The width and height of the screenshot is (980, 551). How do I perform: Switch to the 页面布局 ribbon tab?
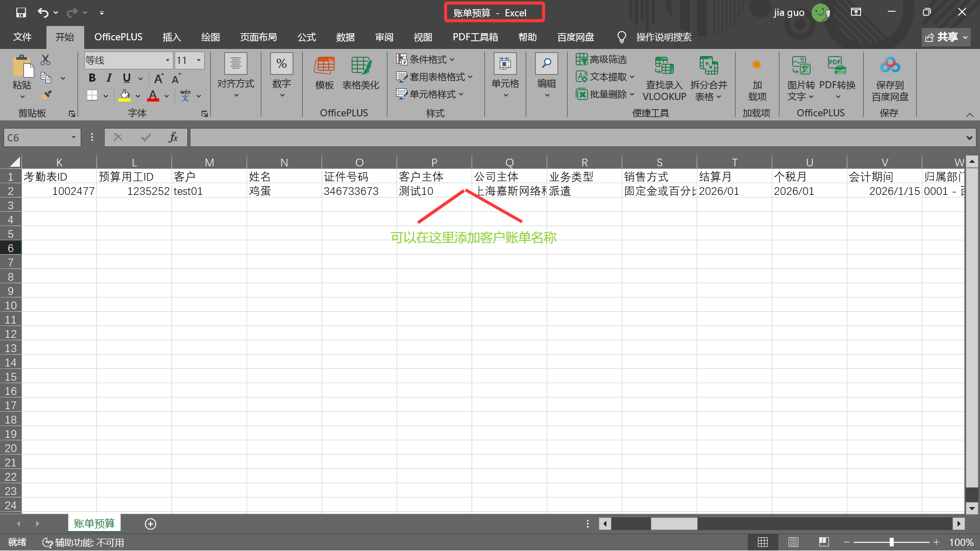258,37
